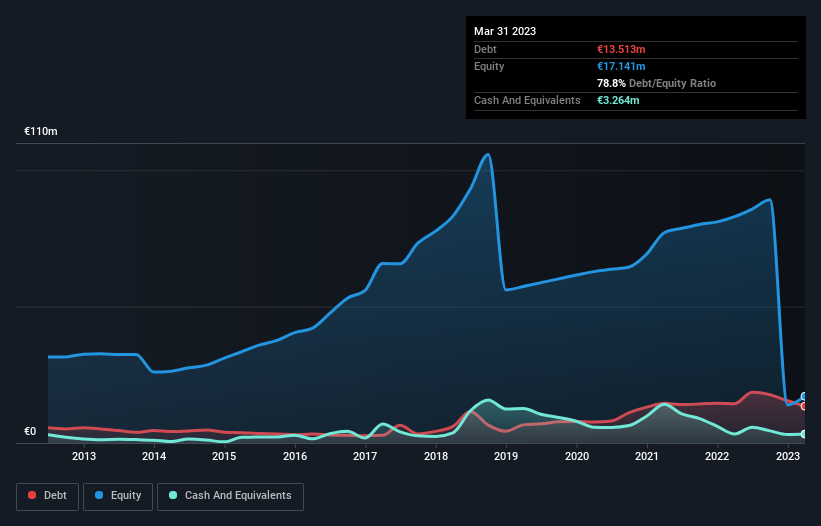The image size is (821, 526).
Task: Click the Mar 31 2023 tooltip date
Action: (x=505, y=31)
